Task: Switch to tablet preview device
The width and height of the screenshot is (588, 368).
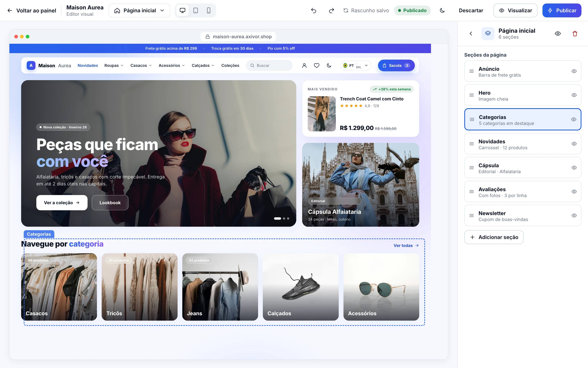Action: [x=196, y=10]
